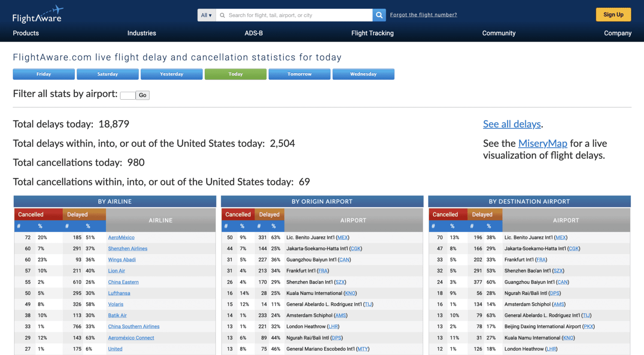Click FRA code in destination airport table
644x355 pixels.
click(541, 260)
